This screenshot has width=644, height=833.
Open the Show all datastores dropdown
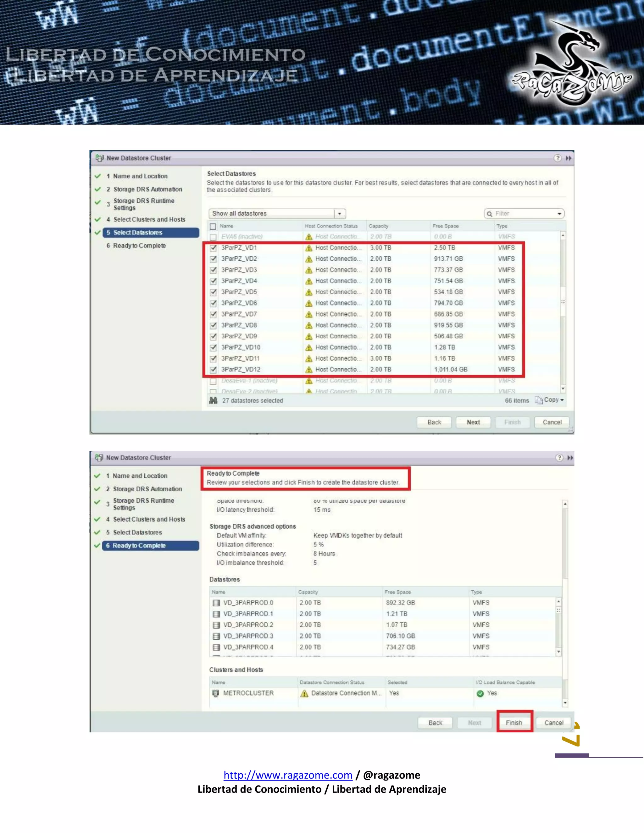pos(339,213)
